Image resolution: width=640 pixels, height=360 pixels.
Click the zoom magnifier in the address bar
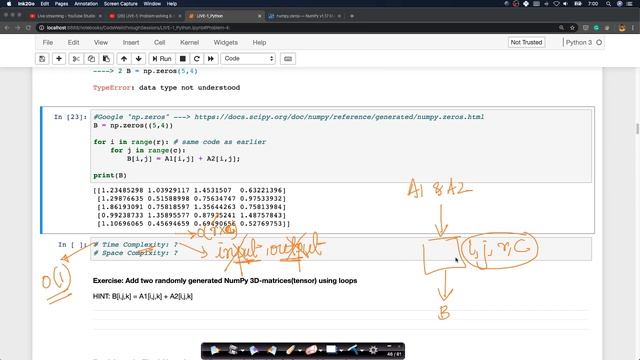pos(561,28)
